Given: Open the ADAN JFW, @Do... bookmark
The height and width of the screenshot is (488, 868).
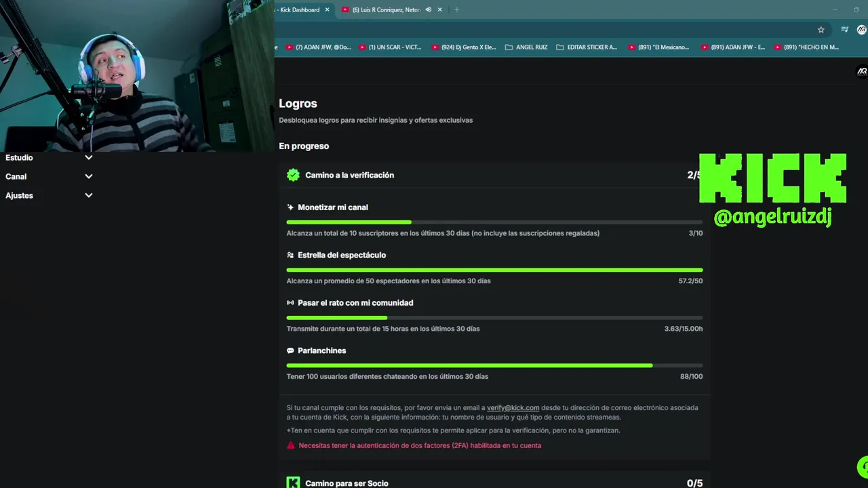Looking at the screenshot, I should (x=318, y=47).
